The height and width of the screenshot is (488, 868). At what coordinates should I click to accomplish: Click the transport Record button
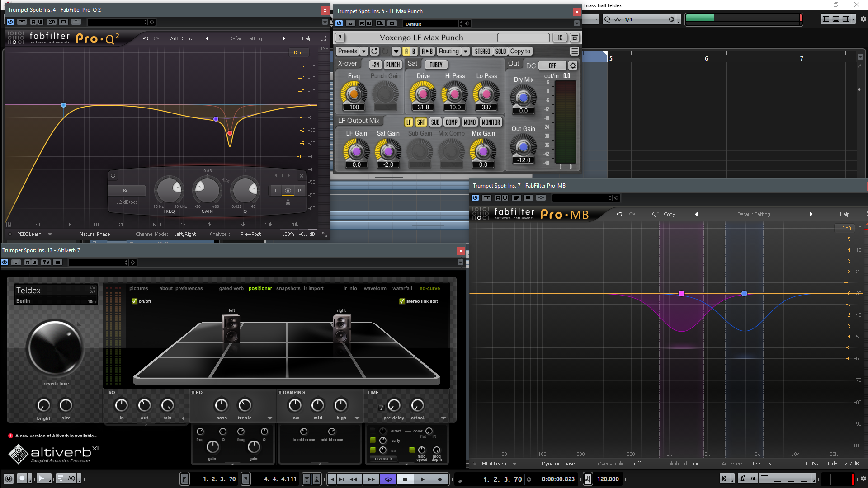pyautogui.click(x=440, y=479)
